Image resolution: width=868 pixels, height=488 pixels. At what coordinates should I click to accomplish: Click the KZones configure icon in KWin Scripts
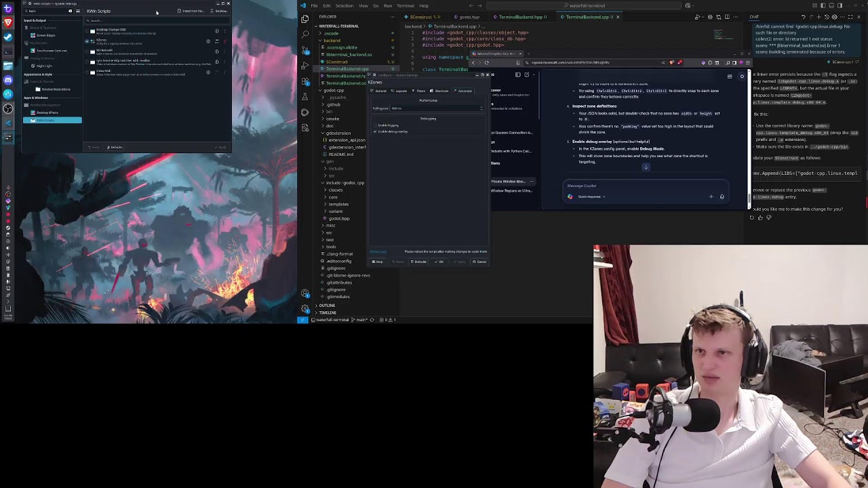pos(217,41)
